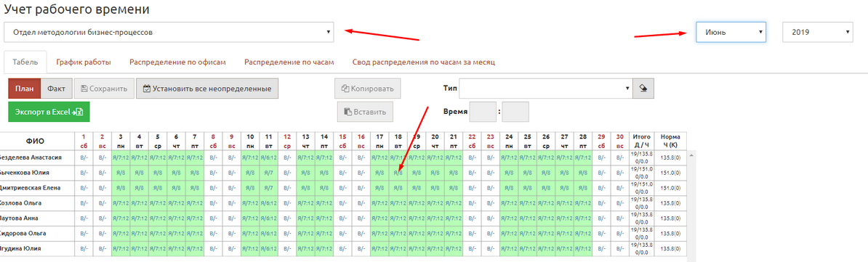Toggle the Факт mode button
This screenshot has width=868, height=262.
(x=57, y=89)
